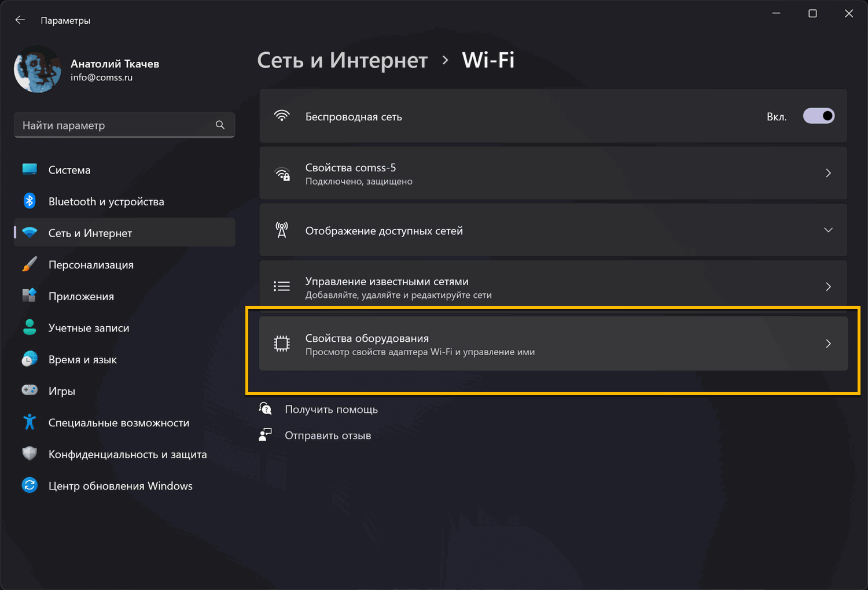The height and width of the screenshot is (590, 868).
Task: Click the gamepad icon for Игры
Action: (x=30, y=390)
